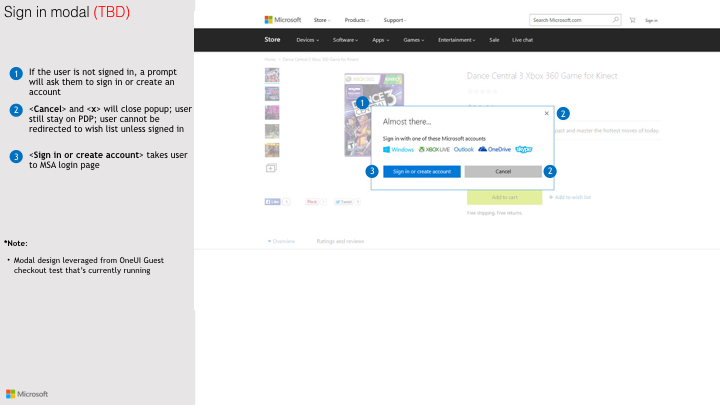Image resolution: width=720 pixels, height=405 pixels.
Task: Click the Add to cart button
Action: (504, 197)
